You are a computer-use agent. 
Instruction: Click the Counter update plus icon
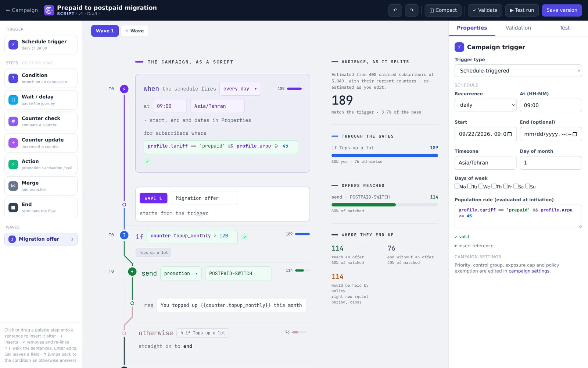point(13,143)
